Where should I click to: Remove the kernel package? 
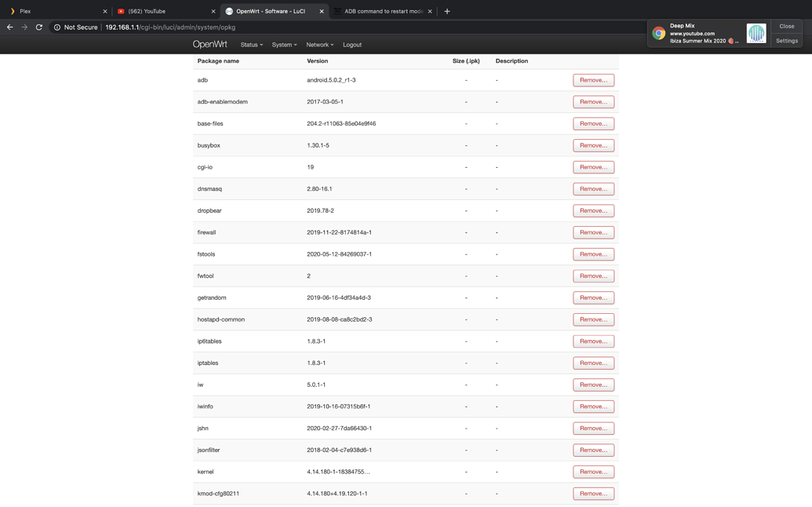(x=593, y=472)
